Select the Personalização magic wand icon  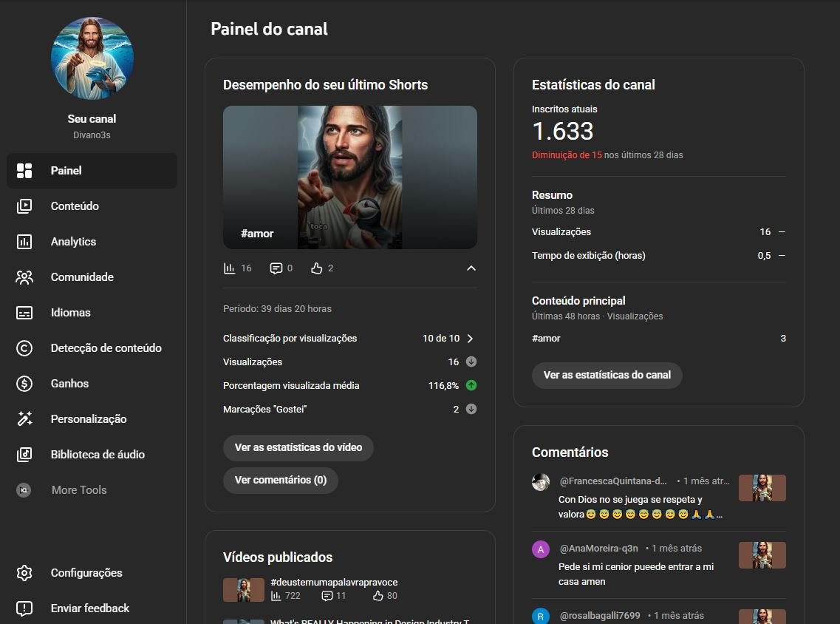point(24,419)
